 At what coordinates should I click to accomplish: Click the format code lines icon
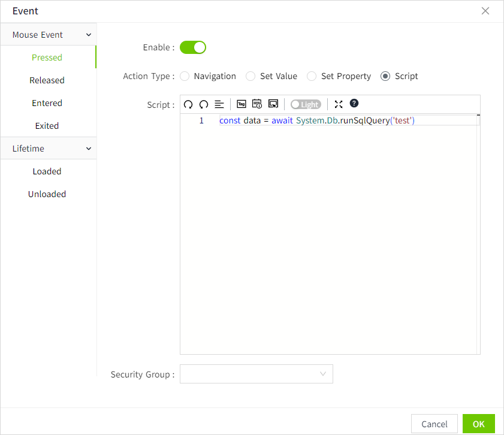219,104
